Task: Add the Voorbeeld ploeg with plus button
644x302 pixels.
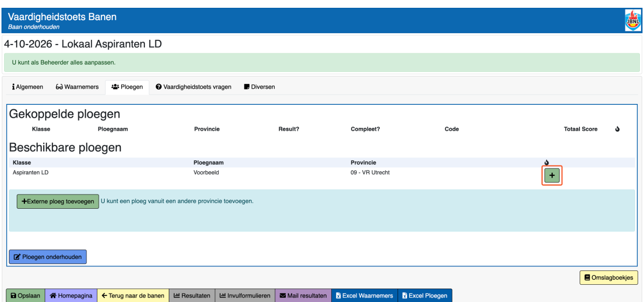Action: point(552,175)
